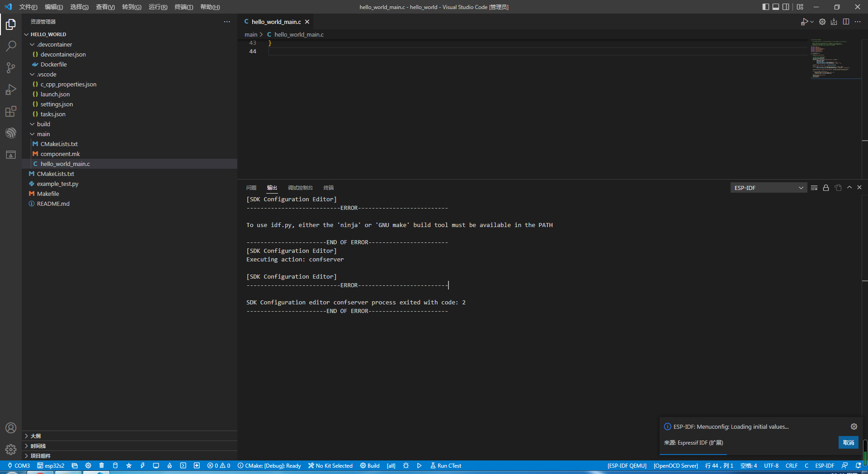The width and height of the screenshot is (868, 474).
Task: Open the Explorer view in activity bar
Action: pyautogui.click(x=11, y=24)
